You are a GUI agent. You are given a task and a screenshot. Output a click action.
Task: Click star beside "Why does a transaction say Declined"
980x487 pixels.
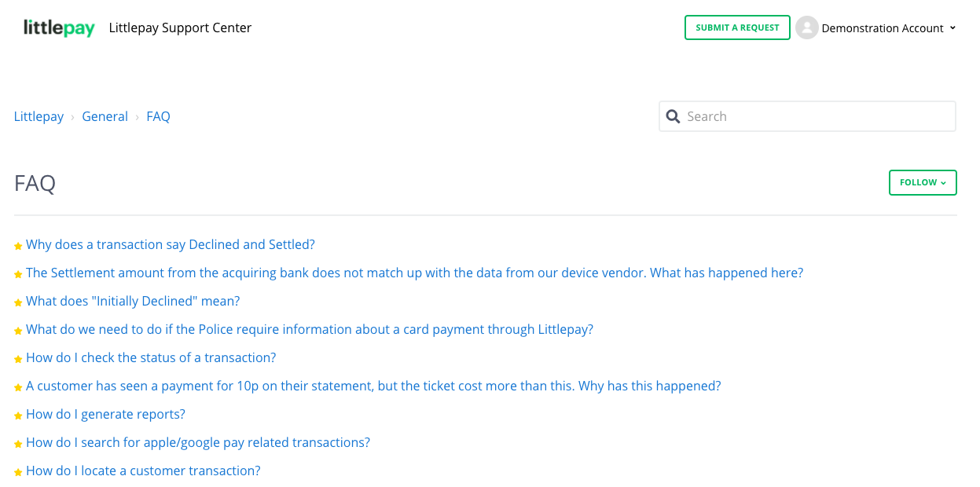point(18,246)
